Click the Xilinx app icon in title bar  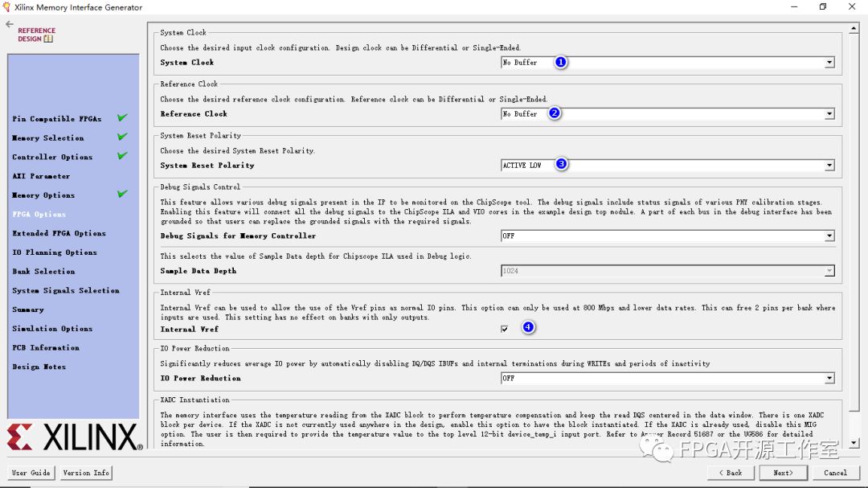(6, 7)
